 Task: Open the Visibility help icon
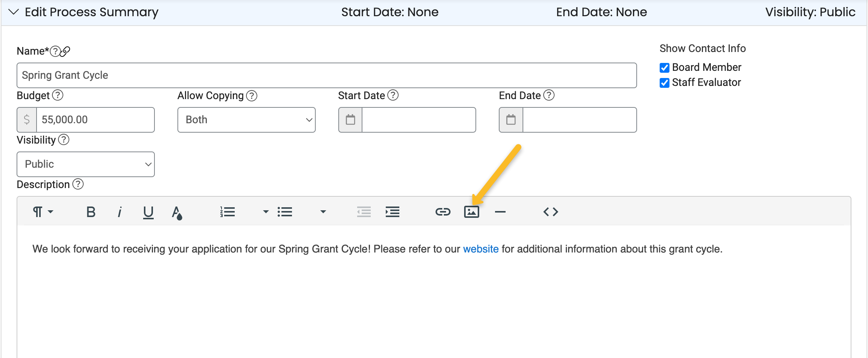click(64, 139)
